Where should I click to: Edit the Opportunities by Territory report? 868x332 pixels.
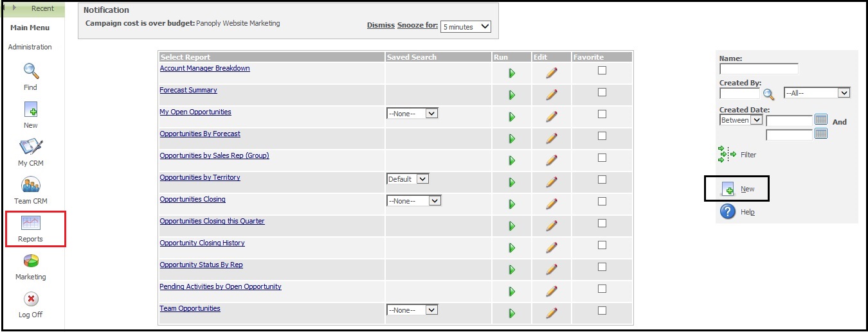click(x=551, y=182)
